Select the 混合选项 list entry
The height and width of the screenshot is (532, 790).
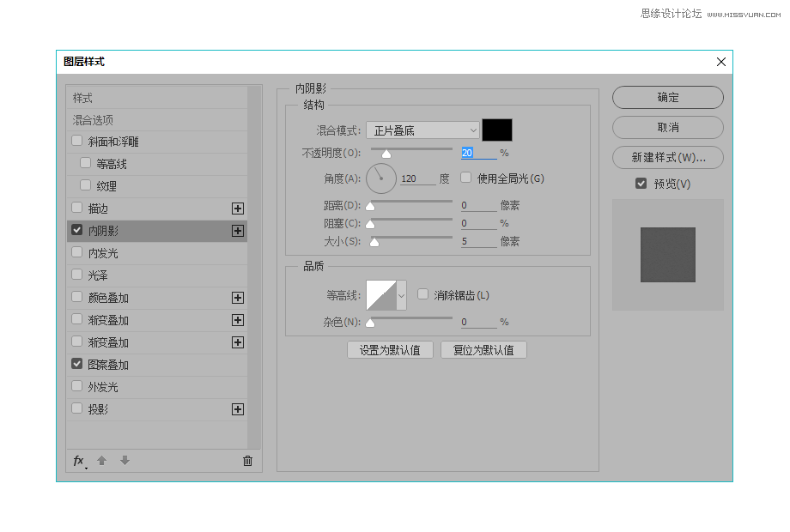point(156,120)
